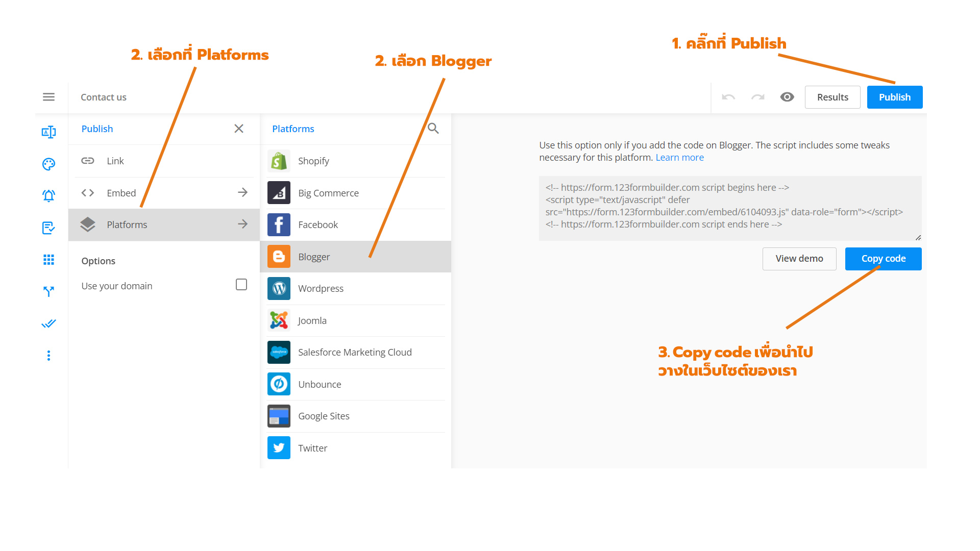Click the apps grid sidebar icon

pyautogui.click(x=48, y=260)
